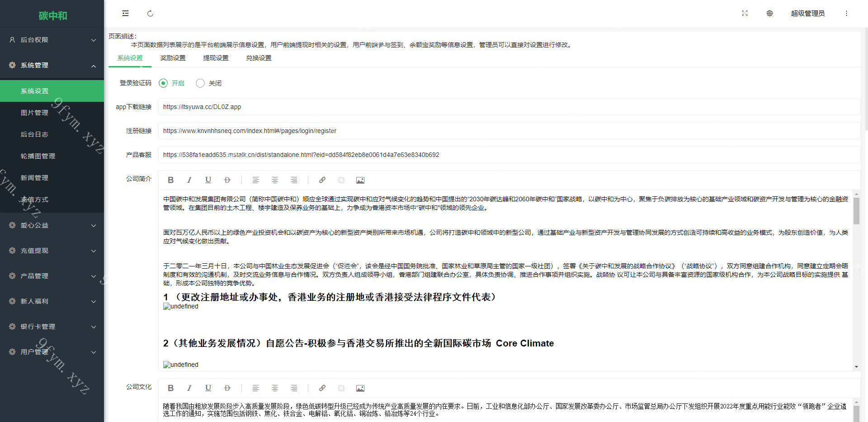Viewport: 868px width, 422px height.
Task: Open the language globe icon
Action: click(x=769, y=13)
